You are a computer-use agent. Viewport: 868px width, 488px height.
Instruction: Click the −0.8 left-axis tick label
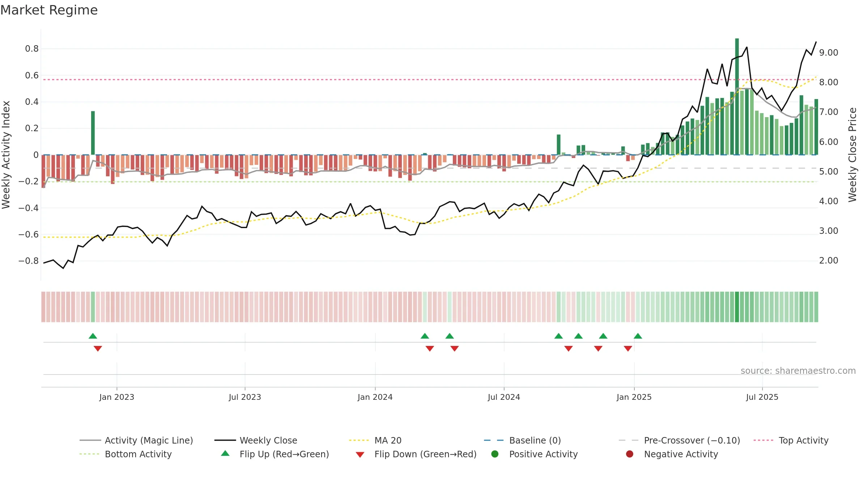point(29,261)
